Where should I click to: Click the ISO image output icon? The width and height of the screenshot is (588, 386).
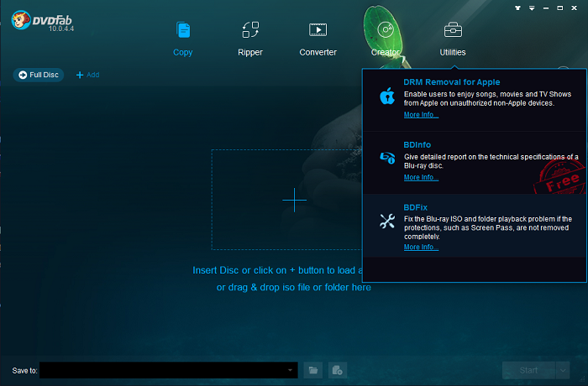(x=338, y=370)
